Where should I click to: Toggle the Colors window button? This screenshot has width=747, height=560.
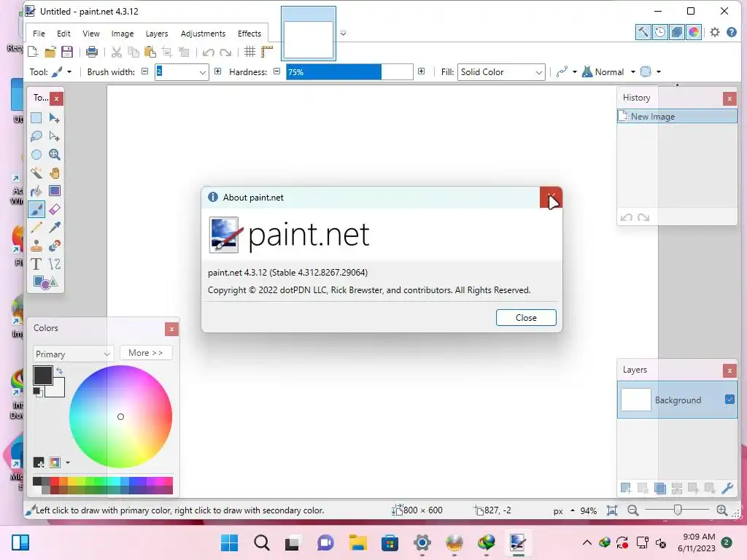click(x=694, y=32)
